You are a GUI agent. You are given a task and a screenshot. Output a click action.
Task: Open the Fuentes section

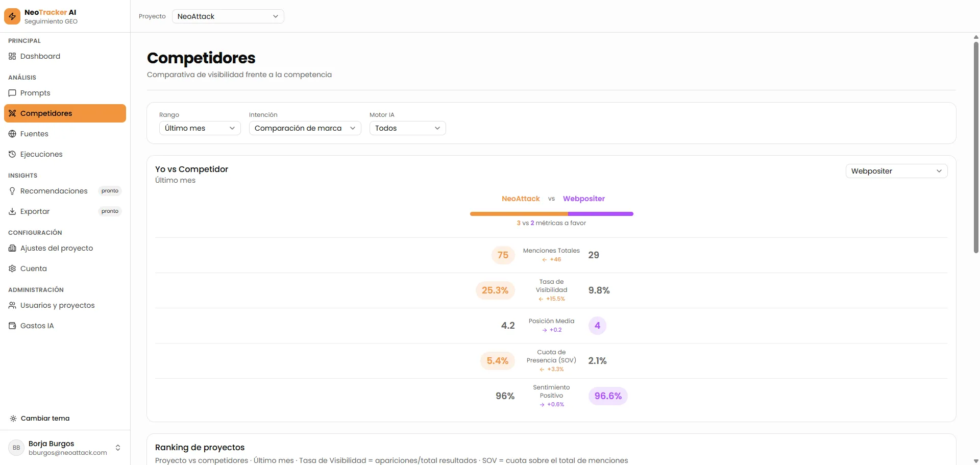click(65, 134)
